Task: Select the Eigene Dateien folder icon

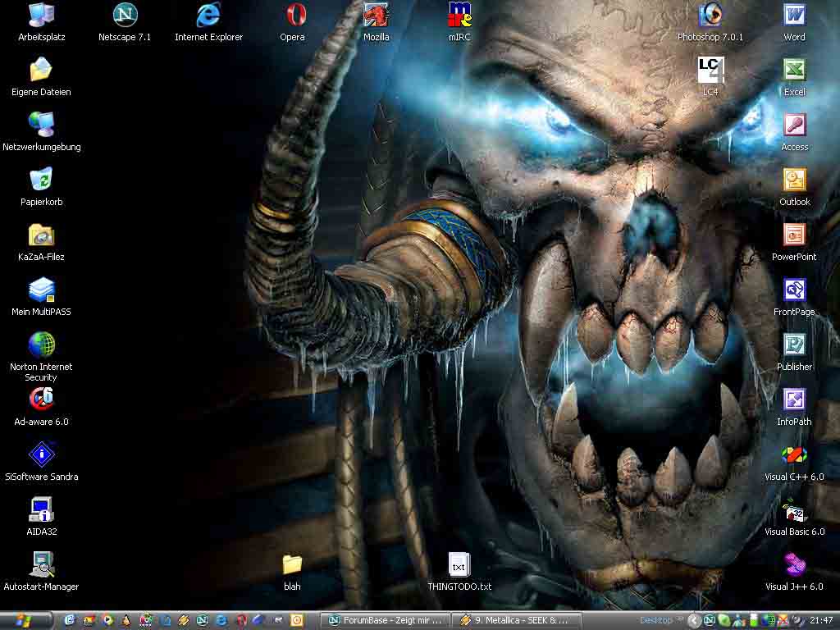Action: [x=41, y=77]
